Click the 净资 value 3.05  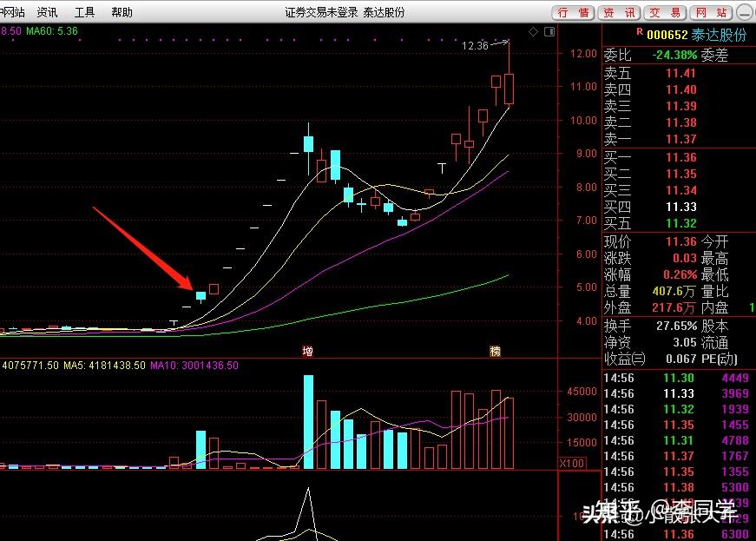(685, 343)
